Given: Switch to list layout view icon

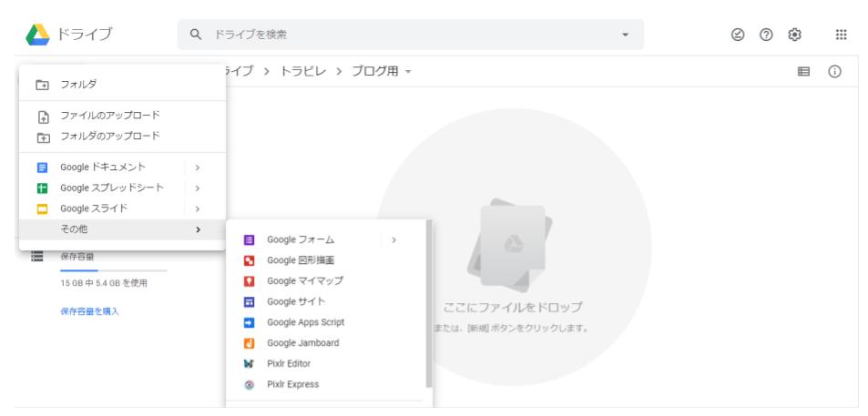Looking at the screenshot, I should coord(803,71).
